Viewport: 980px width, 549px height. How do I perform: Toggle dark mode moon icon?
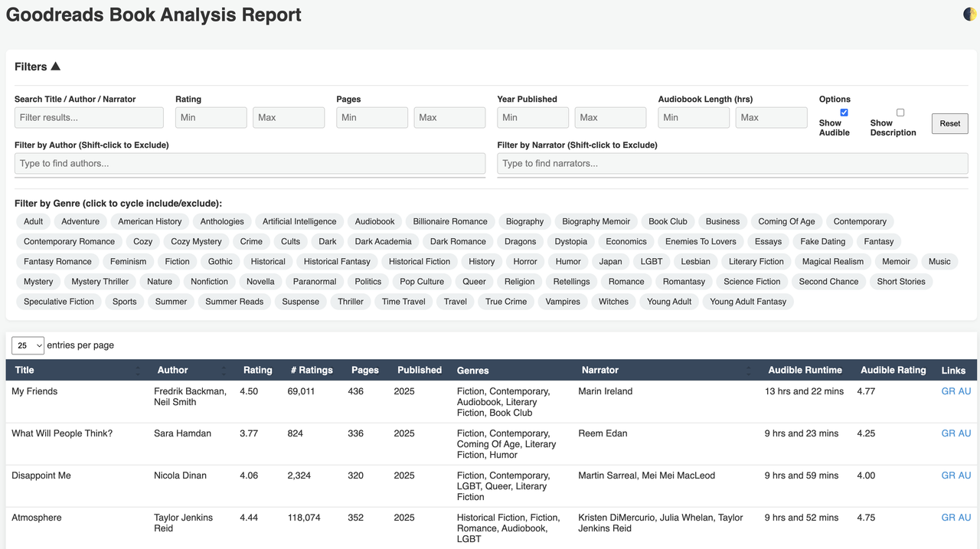point(970,14)
